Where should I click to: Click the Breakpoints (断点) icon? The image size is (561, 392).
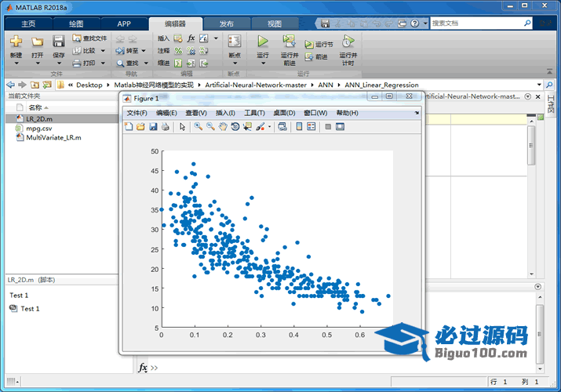click(x=235, y=41)
